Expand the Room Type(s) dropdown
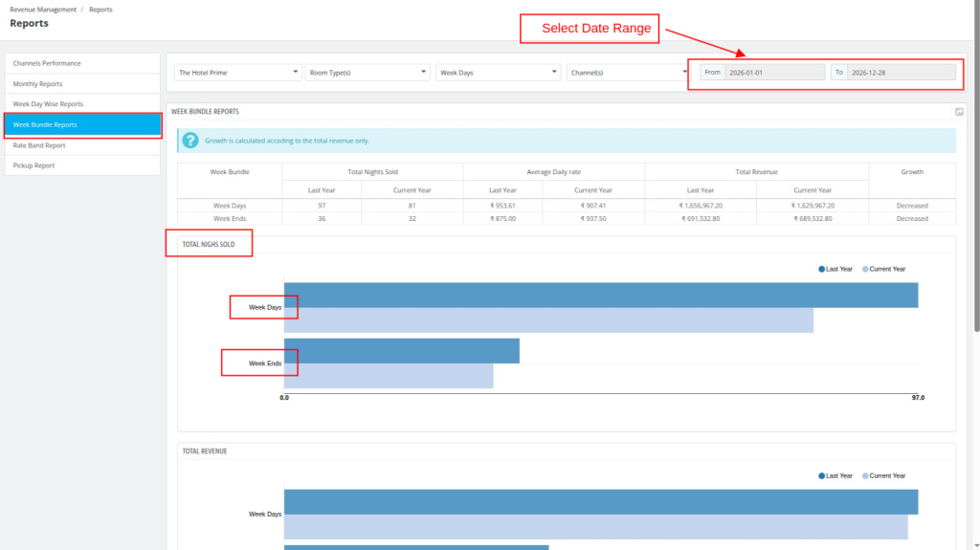This screenshot has width=980, height=550. (x=368, y=72)
